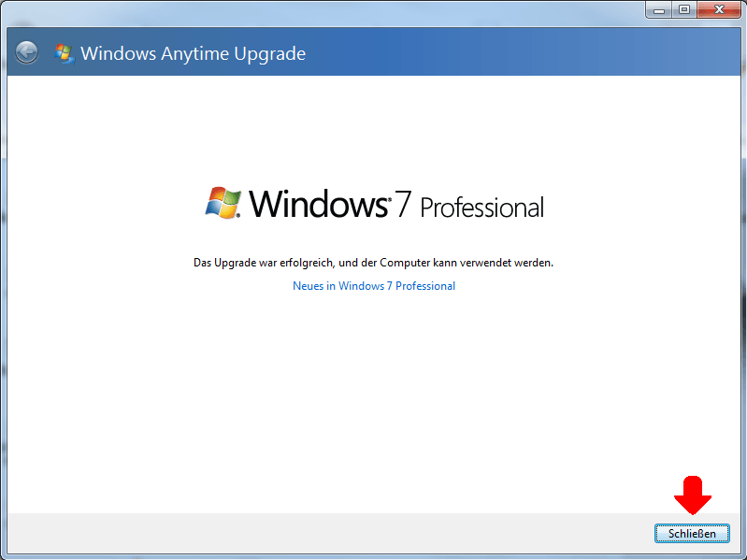
Task: Close the window using the red X
Action: [719, 9]
